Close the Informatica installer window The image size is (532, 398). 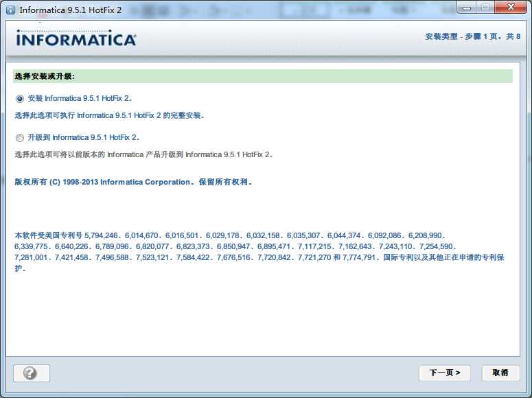click(511, 8)
